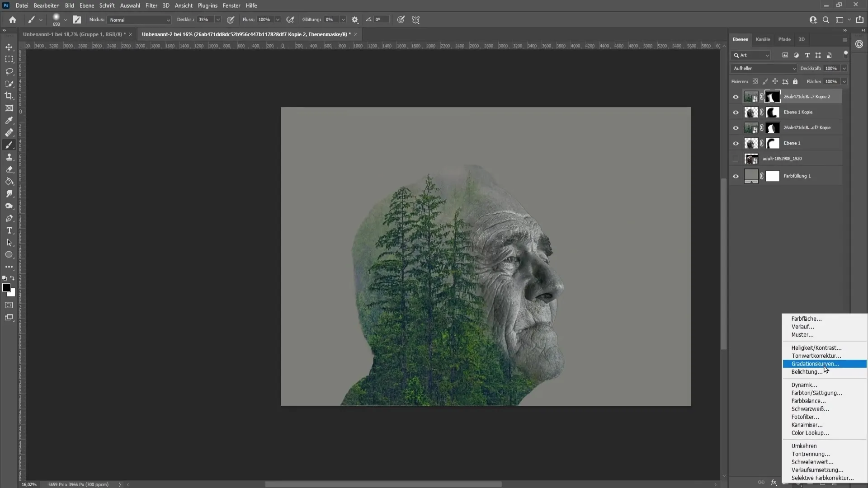Toggle visibility of Farbfüllung 1 layer
Screen dimensions: 868x488
pyautogui.click(x=736, y=175)
